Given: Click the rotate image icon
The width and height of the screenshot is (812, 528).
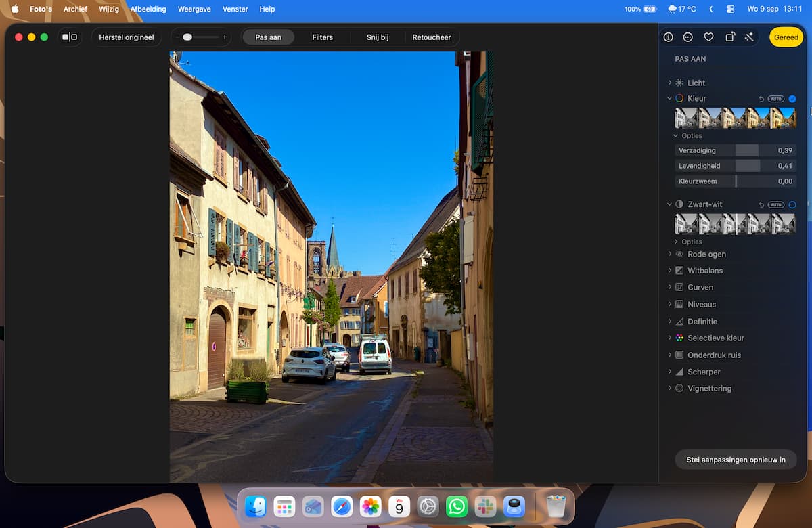Looking at the screenshot, I should [x=729, y=37].
